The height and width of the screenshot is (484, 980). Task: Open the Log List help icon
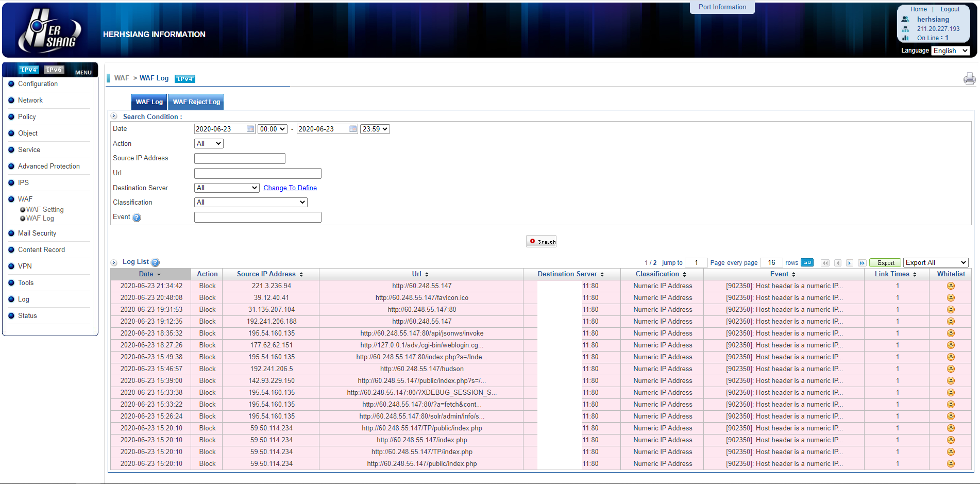point(156,262)
